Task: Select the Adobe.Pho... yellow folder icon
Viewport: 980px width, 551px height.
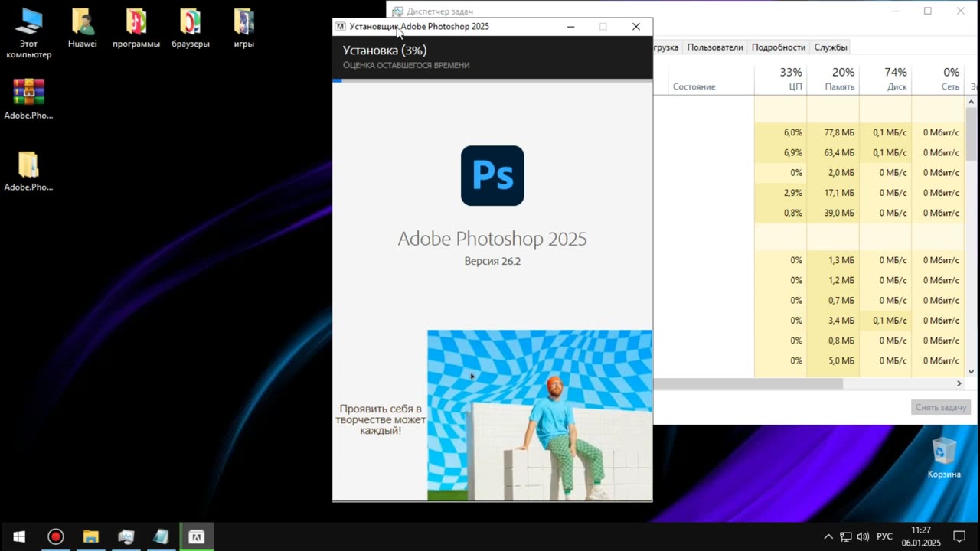Action: tap(28, 171)
